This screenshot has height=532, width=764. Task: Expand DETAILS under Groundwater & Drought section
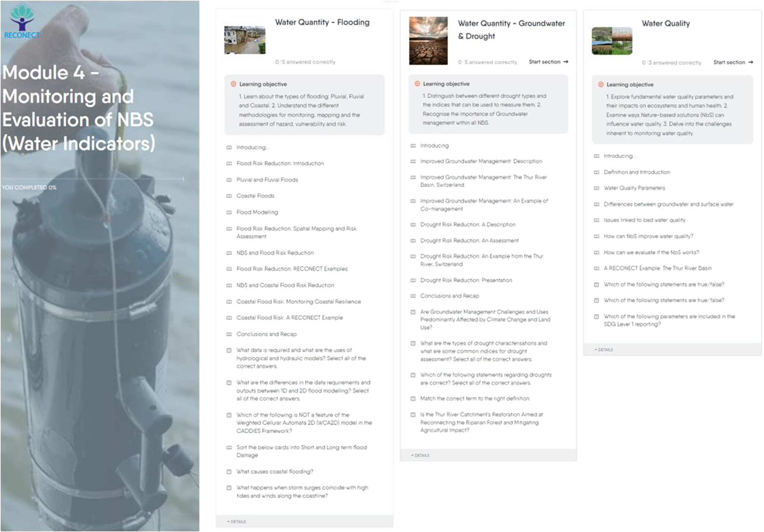pyautogui.click(x=420, y=456)
